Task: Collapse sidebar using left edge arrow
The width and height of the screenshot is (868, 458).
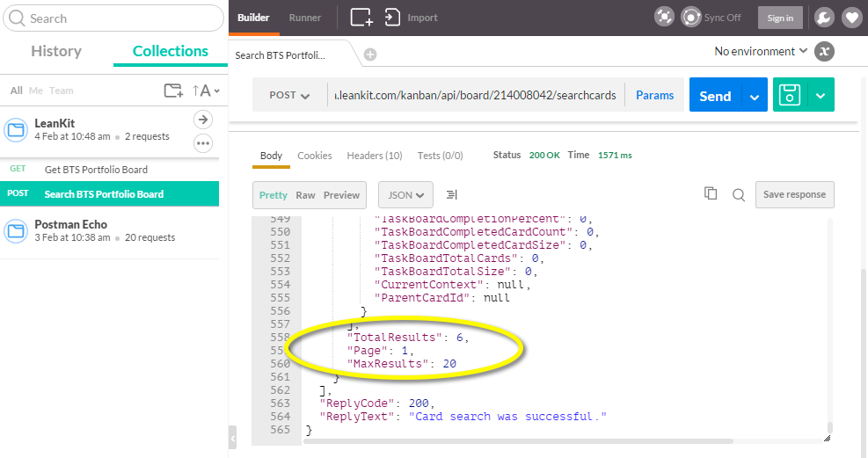Action: tap(232, 438)
